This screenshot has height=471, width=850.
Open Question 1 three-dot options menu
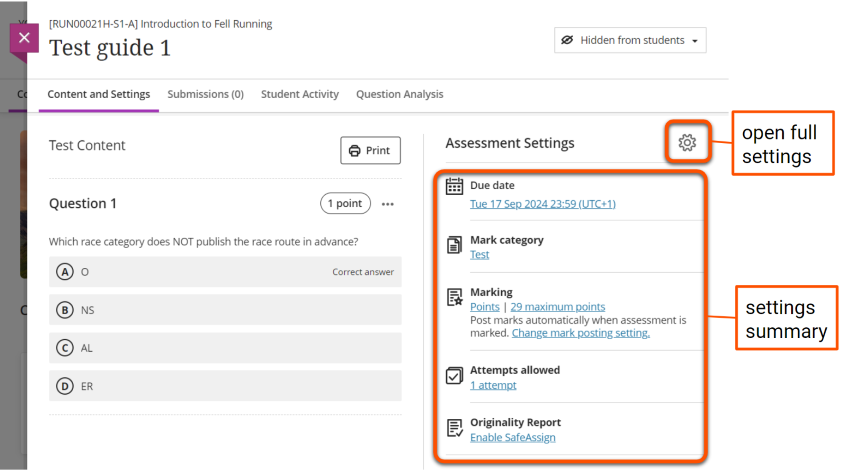pos(388,204)
